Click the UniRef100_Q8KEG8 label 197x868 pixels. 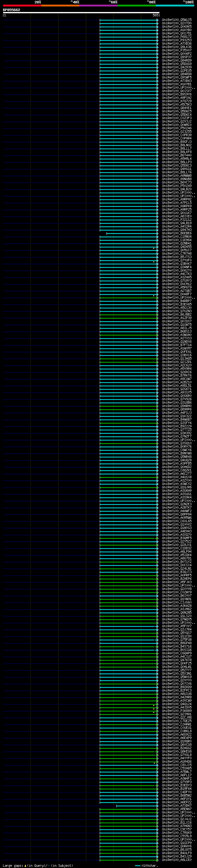[177, 751]
